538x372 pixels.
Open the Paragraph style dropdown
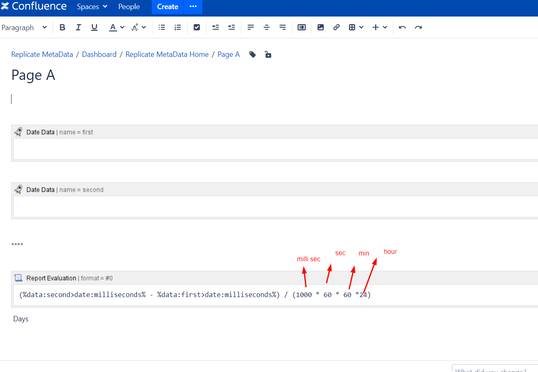pyautogui.click(x=24, y=27)
